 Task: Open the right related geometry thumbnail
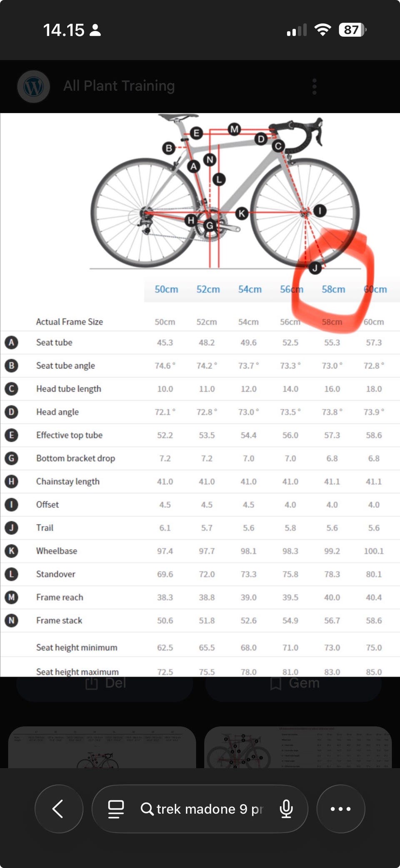(x=298, y=747)
